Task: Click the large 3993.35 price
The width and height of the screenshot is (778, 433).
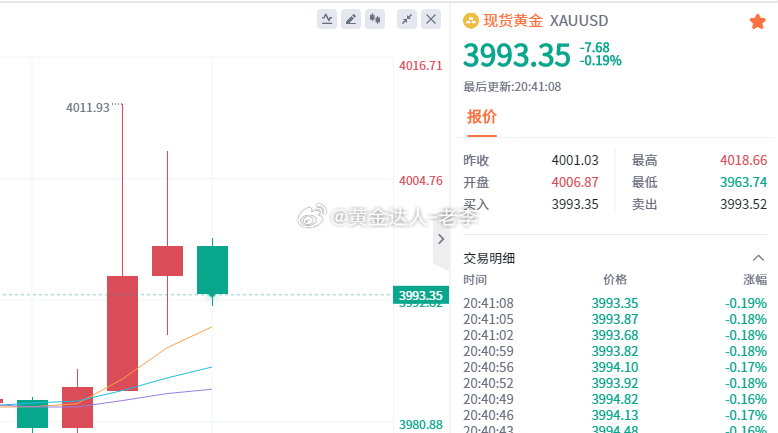Action: tap(517, 55)
